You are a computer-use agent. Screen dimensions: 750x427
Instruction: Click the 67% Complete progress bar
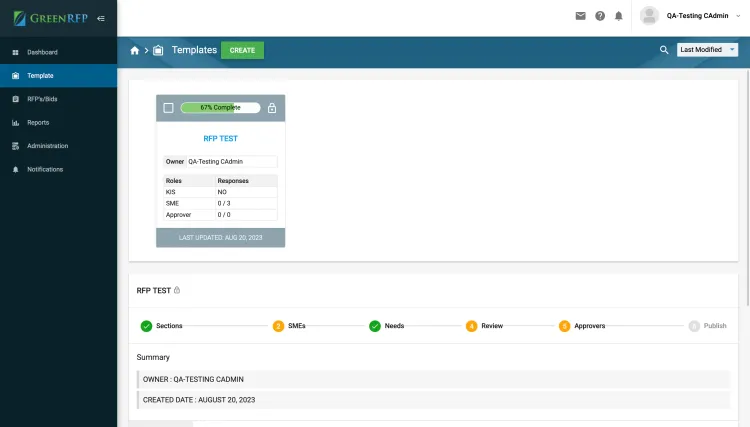[221, 108]
